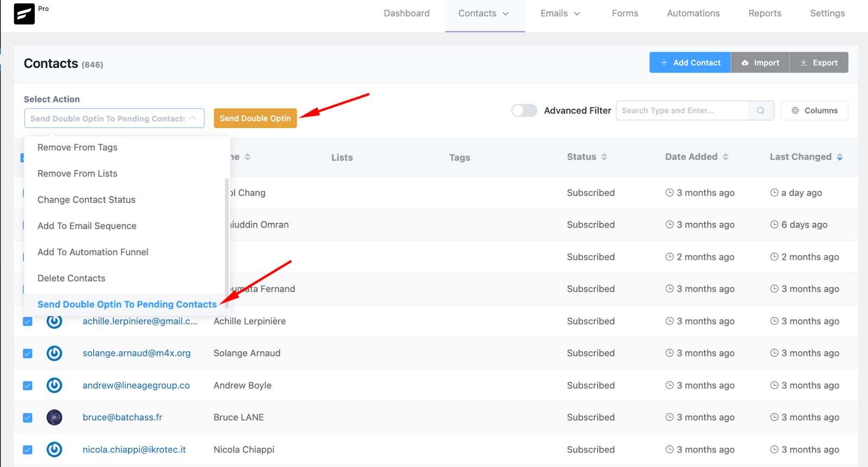Image resolution: width=868 pixels, height=467 pixels.
Task: Collapse the Select Action dropdown
Action: click(193, 118)
